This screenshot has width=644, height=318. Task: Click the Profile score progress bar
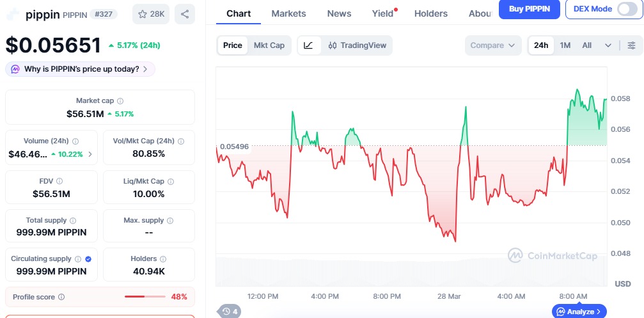(145, 297)
